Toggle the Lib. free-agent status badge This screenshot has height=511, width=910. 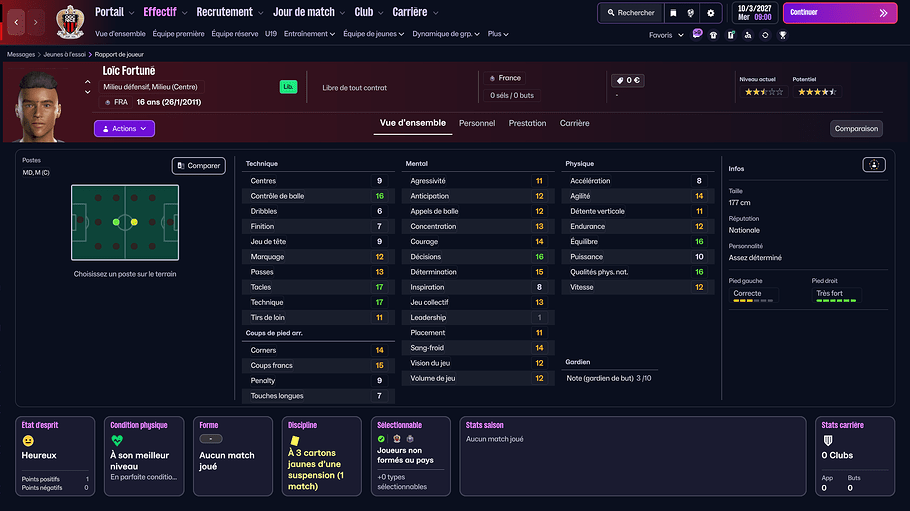288,87
